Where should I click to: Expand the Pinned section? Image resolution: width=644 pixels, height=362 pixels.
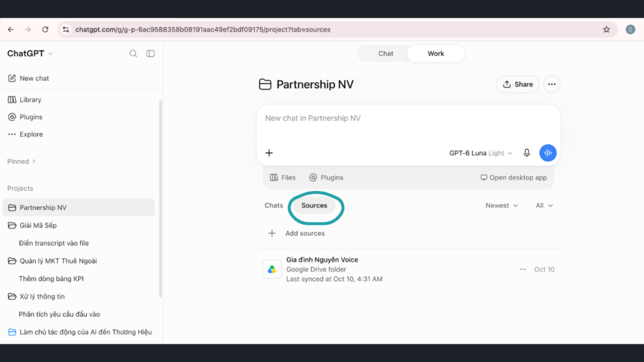tap(21, 162)
